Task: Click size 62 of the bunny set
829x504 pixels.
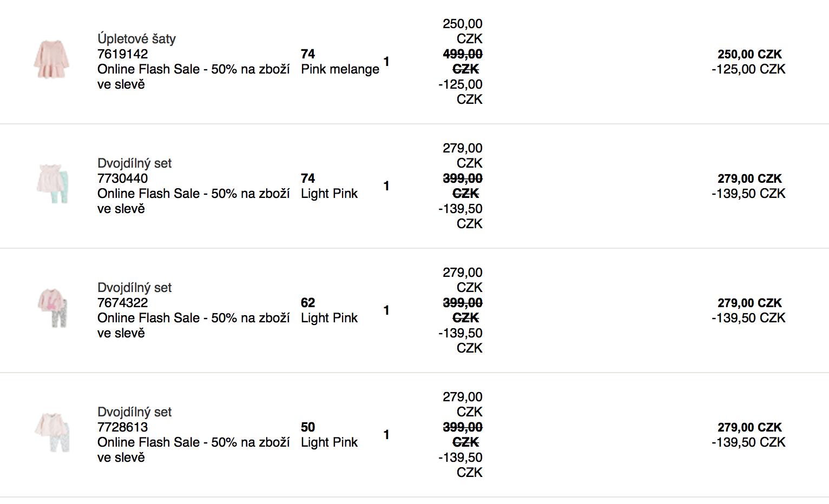Action: (307, 303)
